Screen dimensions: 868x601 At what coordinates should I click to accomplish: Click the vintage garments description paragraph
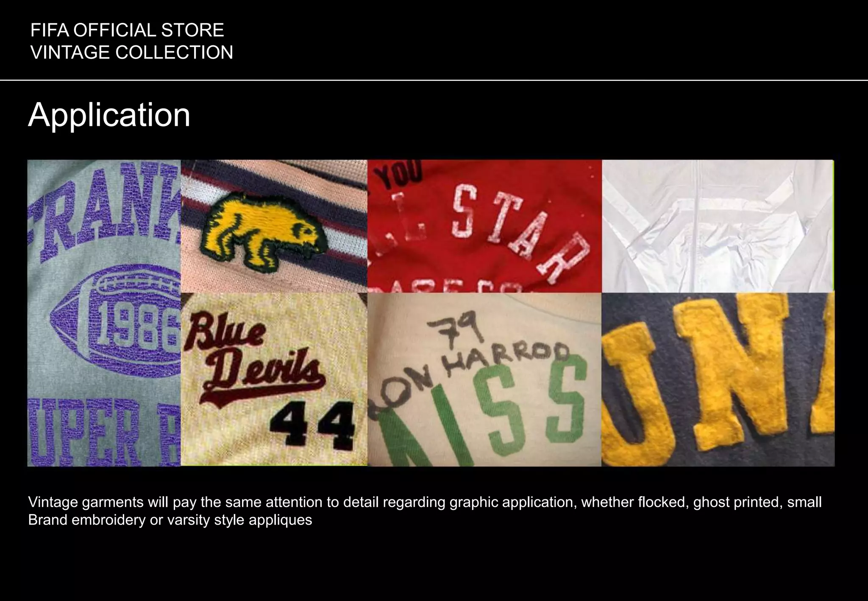point(425,511)
